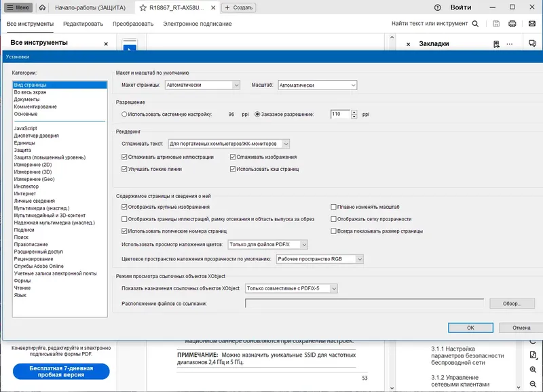
Task: Click Бесплатная 7-дневная пробная версия button
Action: pyautogui.click(x=61, y=371)
